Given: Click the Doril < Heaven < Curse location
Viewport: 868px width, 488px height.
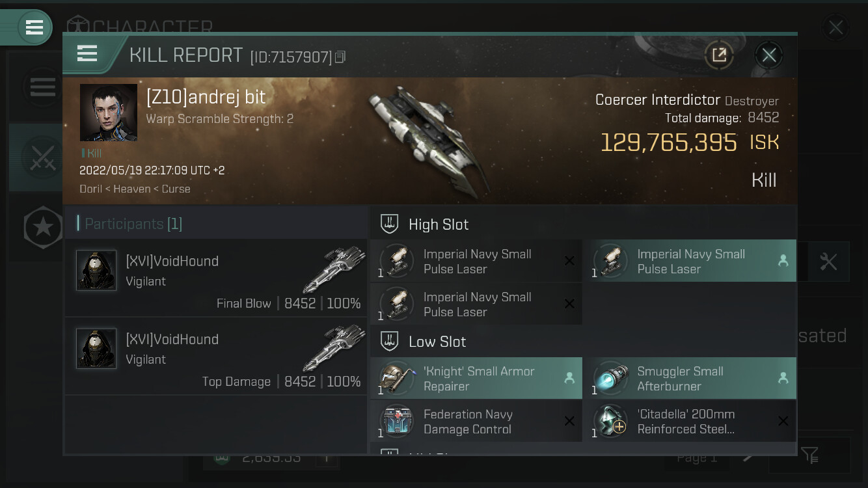Looking at the screenshot, I should [x=135, y=189].
